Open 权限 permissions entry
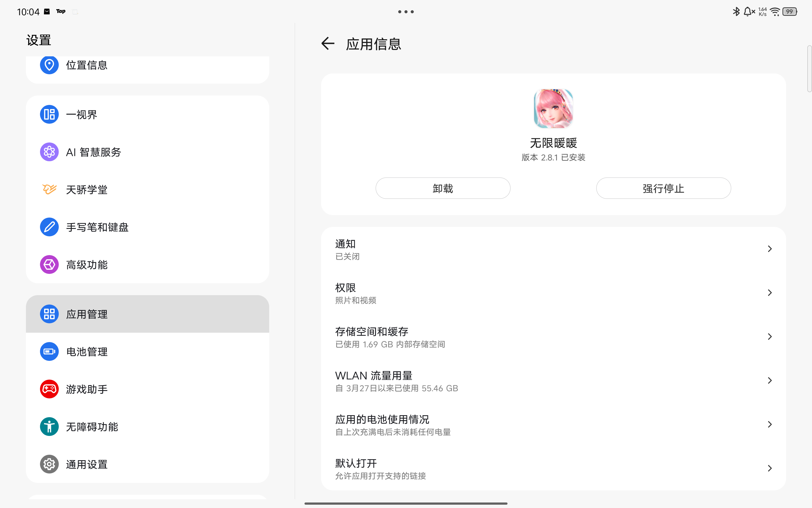 [x=553, y=293]
